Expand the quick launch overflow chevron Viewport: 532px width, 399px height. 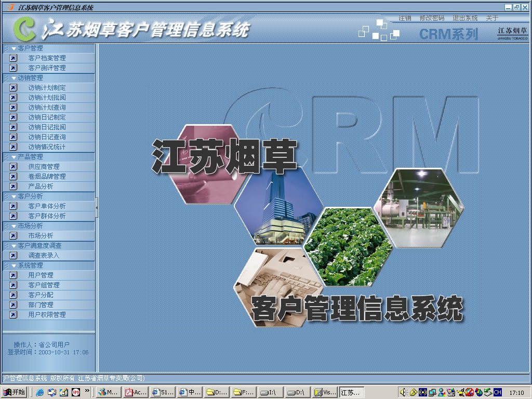[x=87, y=391]
